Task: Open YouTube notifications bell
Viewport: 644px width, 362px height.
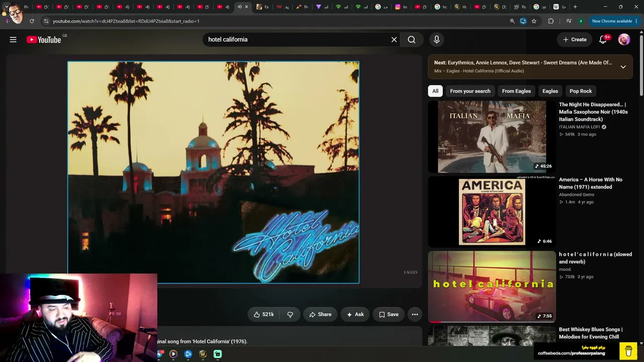Action: pos(603,39)
